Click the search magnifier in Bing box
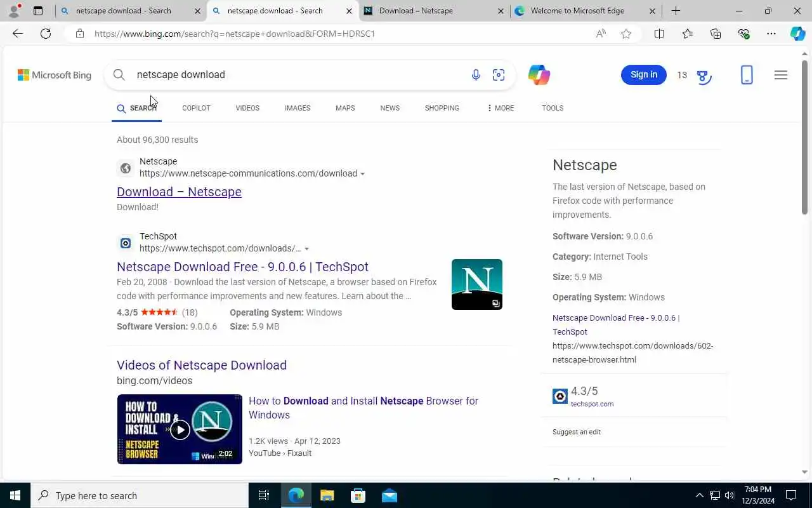The height and width of the screenshot is (508, 812). click(x=119, y=75)
